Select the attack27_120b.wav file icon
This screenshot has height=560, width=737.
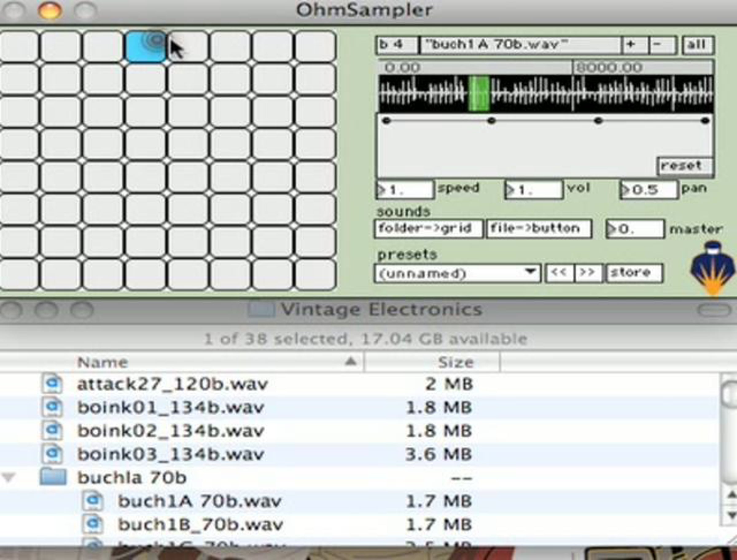(x=52, y=384)
